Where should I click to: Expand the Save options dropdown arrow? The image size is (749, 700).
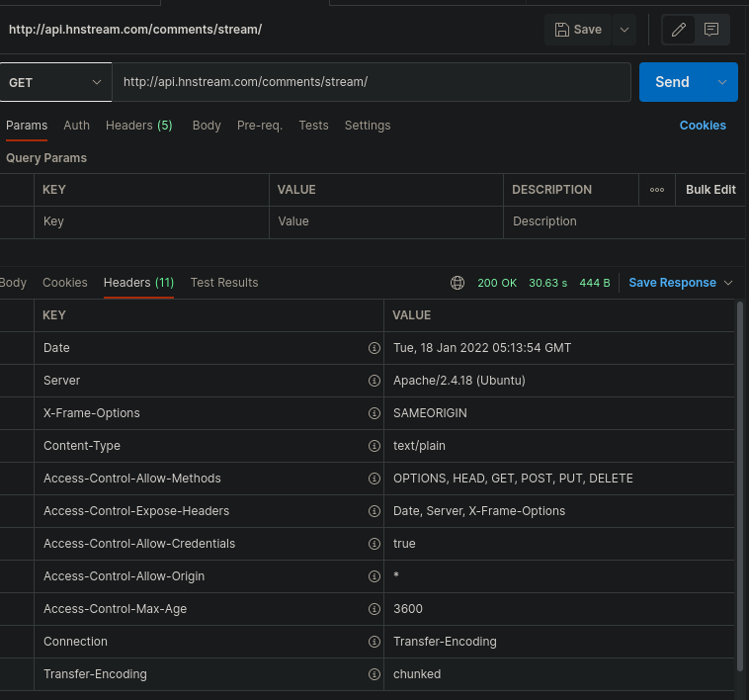tap(624, 30)
